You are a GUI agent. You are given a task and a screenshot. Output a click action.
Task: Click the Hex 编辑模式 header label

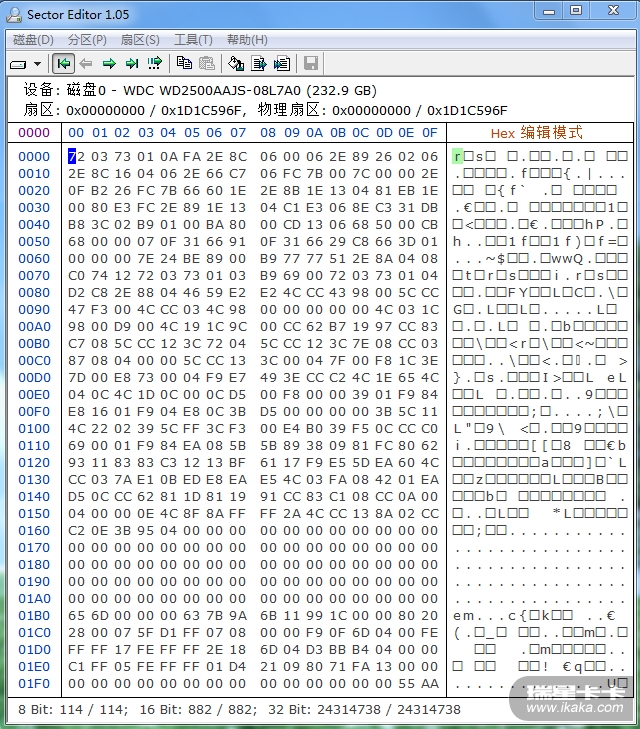[537, 133]
